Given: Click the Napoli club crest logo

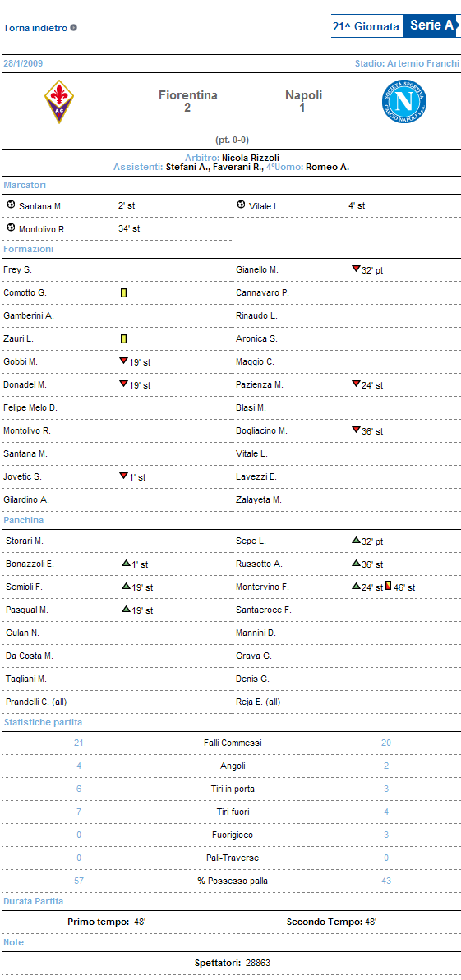Looking at the screenshot, I should coord(404,101).
